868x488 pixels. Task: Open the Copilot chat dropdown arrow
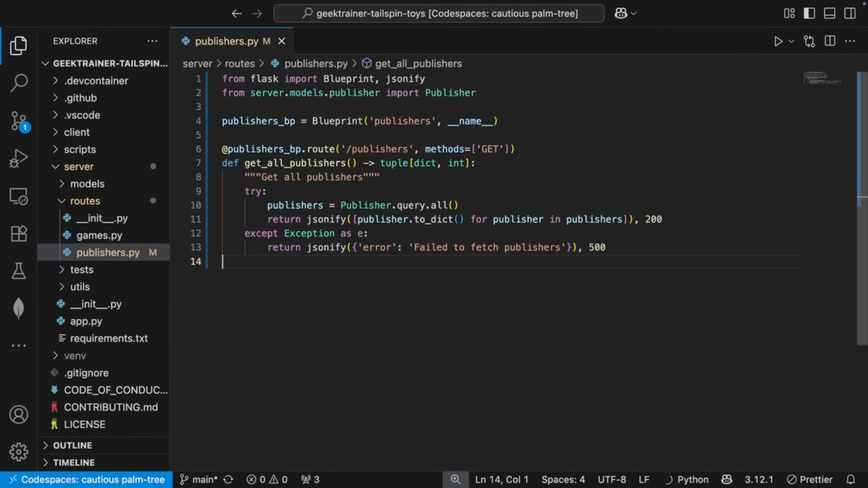tap(634, 14)
